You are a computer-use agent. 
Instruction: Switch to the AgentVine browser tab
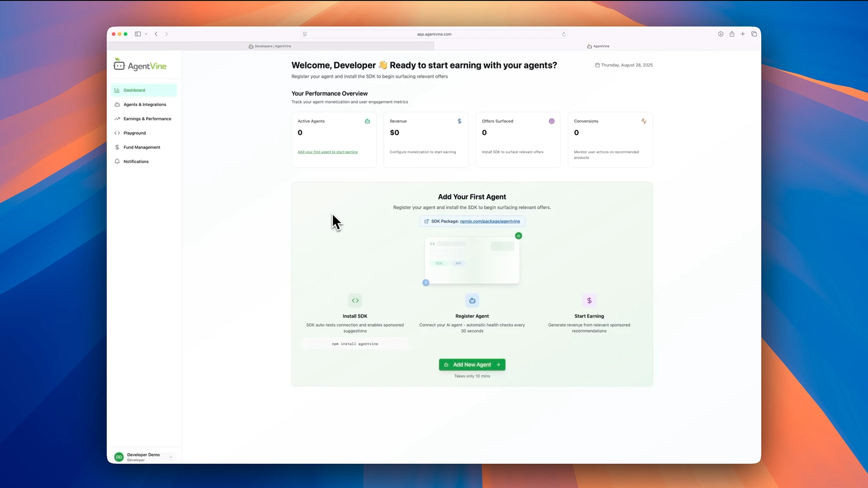pos(599,46)
